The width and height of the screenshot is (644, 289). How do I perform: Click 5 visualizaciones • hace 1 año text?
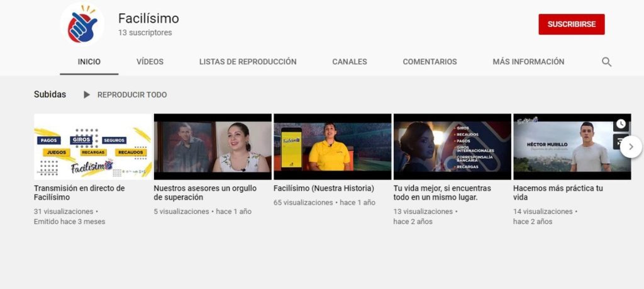(203, 212)
